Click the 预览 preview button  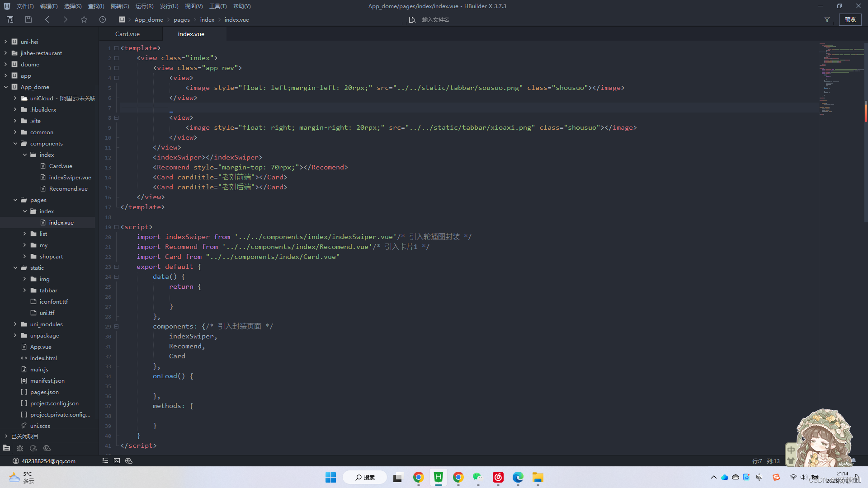(x=850, y=19)
